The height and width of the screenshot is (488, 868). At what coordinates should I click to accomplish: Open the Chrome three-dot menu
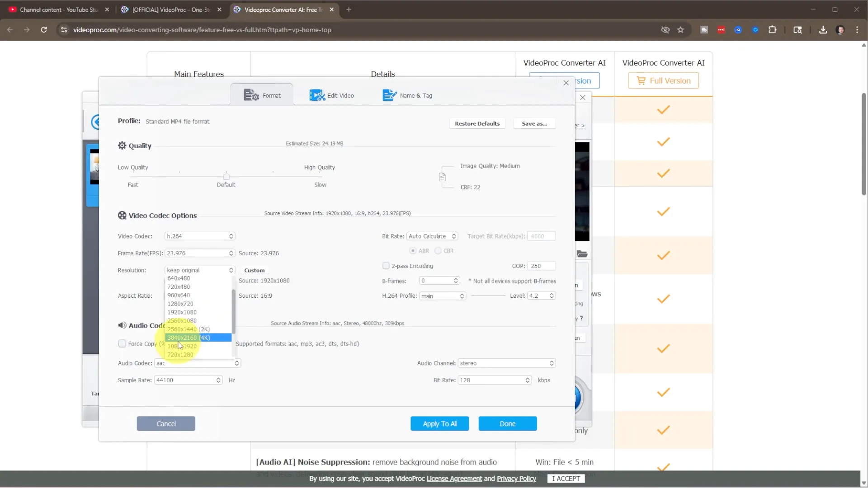point(857,30)
